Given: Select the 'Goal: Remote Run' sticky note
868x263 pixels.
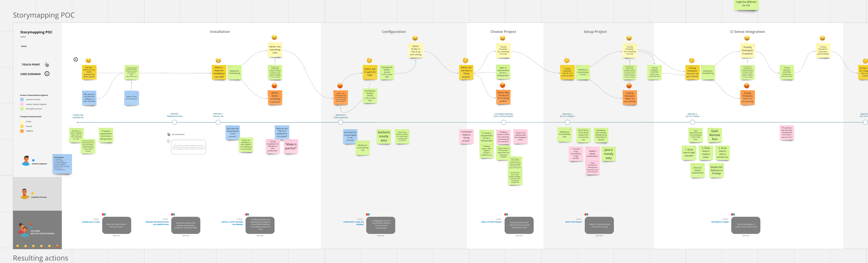Looking at the screenshot, I should [715, 135].
